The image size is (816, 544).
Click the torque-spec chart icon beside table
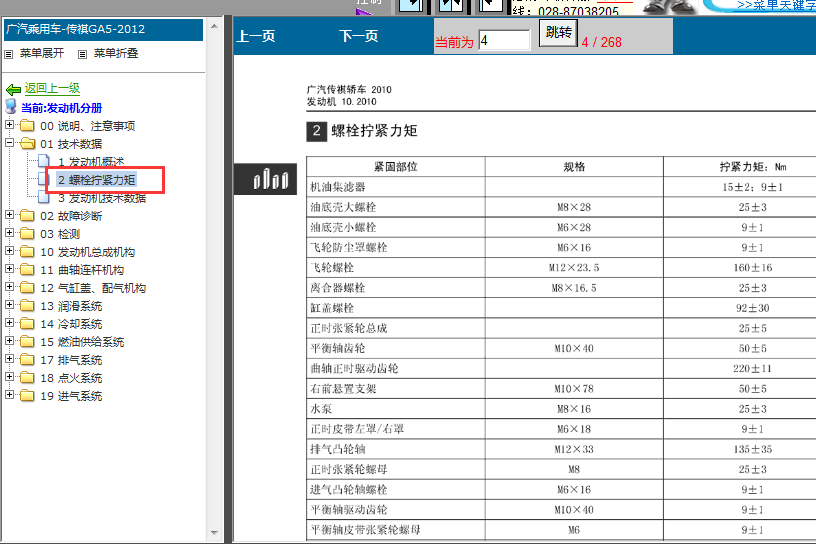[x=265, y=179]
